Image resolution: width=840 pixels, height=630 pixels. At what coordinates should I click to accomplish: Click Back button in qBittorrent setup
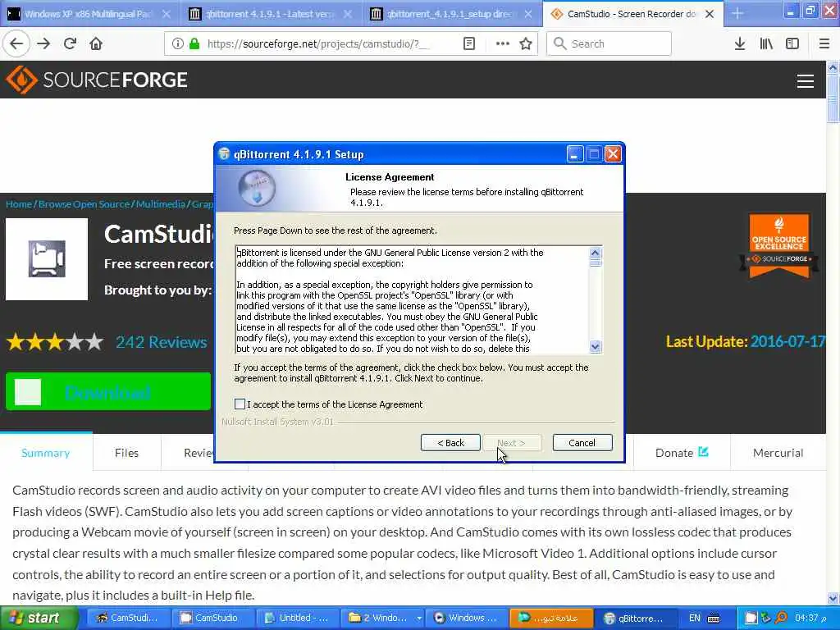tap(450, 442)
